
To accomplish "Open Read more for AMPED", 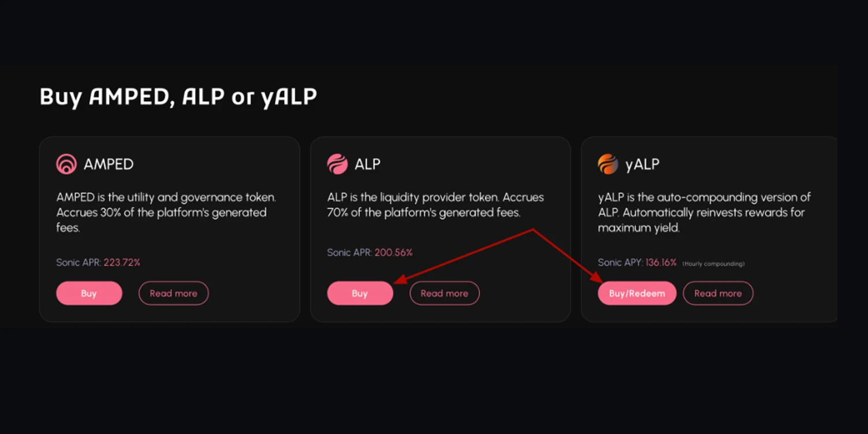I will point(174,293).
